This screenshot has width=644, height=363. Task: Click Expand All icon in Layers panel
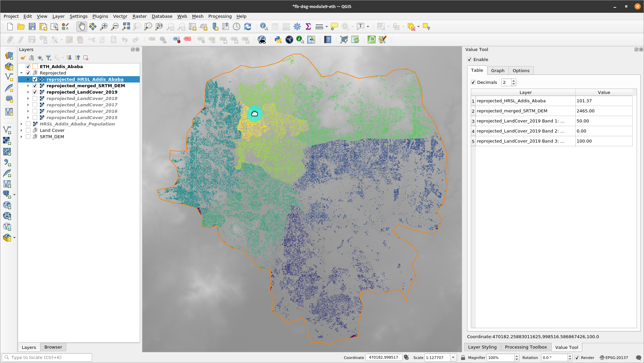69,58
